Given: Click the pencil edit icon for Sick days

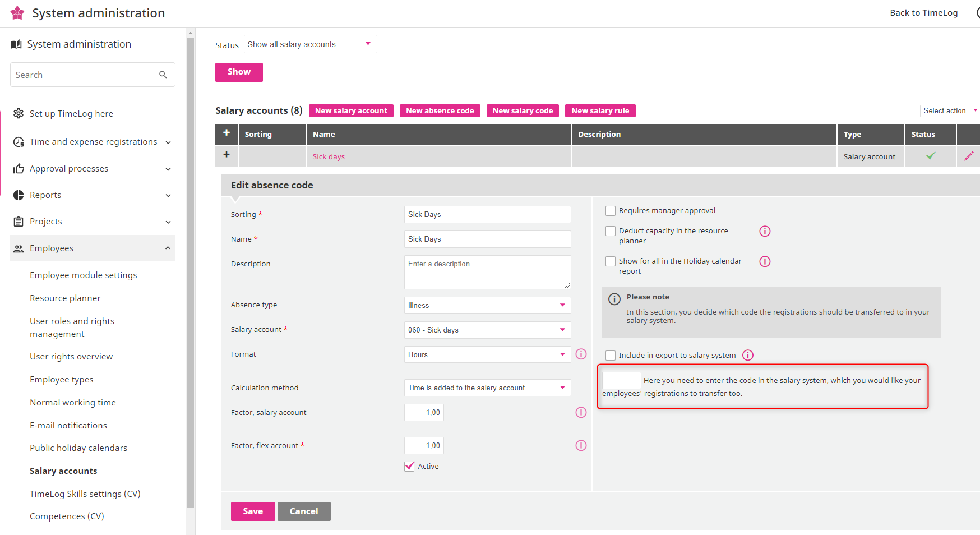Looking at the screenshot, I should click(x=968, y=156).
